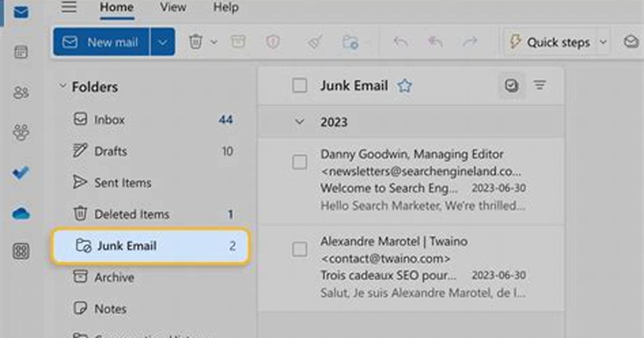Open the Inbox folder
Screen dimensions: 644x338
(150, 119)
